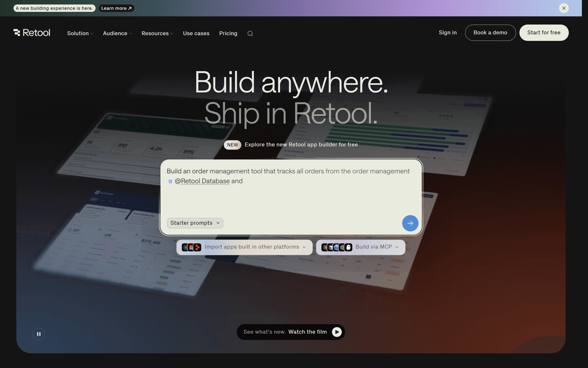Open the Starter prompts dropdown
Image resolution: width=588 pixels, height=368 pixels.
point(195,223)
